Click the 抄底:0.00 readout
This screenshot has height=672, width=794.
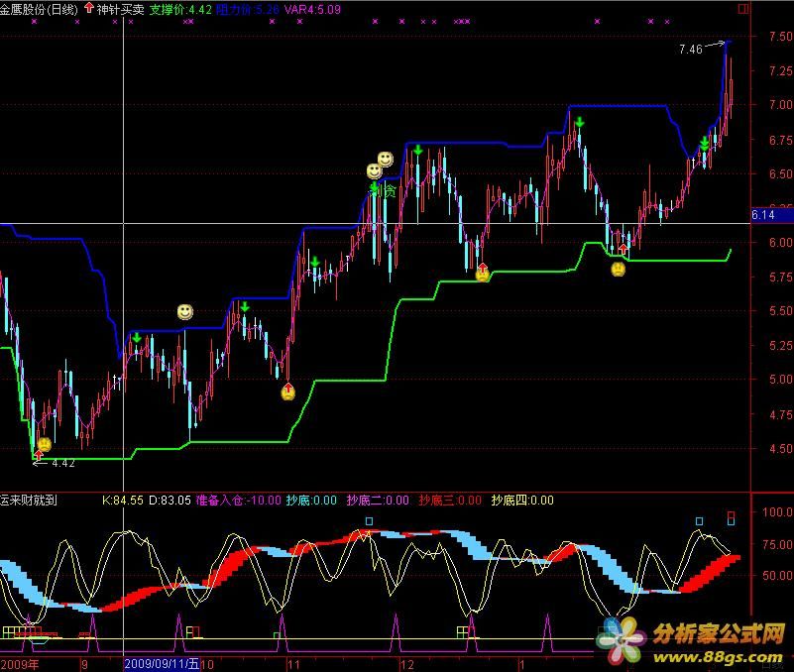pyautogui.click(x=311, y=501)
